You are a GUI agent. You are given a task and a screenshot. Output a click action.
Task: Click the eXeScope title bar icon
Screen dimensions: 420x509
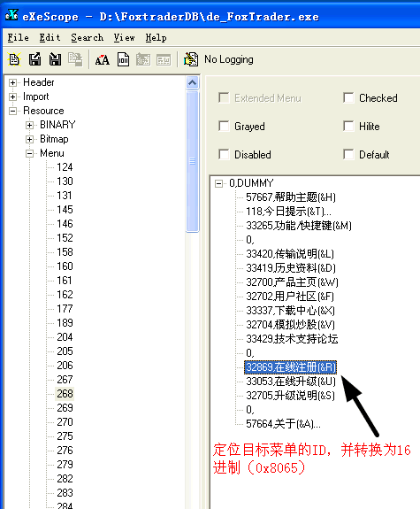click(x=11, y=15)
